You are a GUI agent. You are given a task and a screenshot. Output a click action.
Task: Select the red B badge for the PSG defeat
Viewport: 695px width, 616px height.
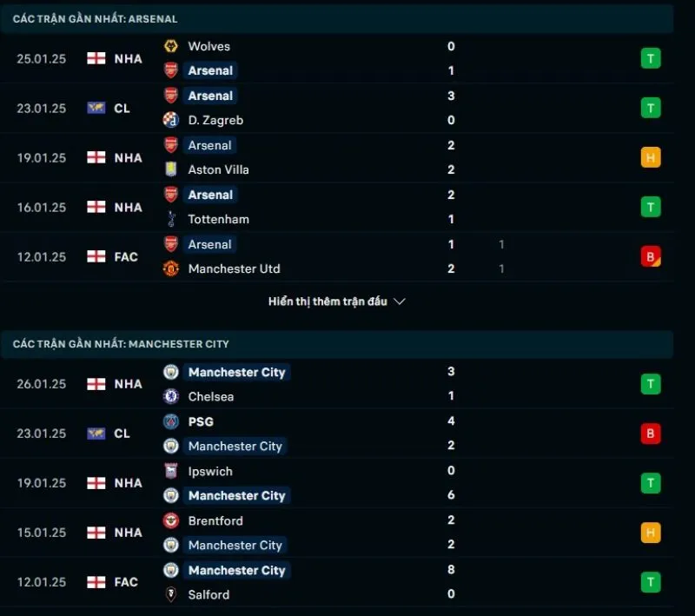tap(651, 434)
